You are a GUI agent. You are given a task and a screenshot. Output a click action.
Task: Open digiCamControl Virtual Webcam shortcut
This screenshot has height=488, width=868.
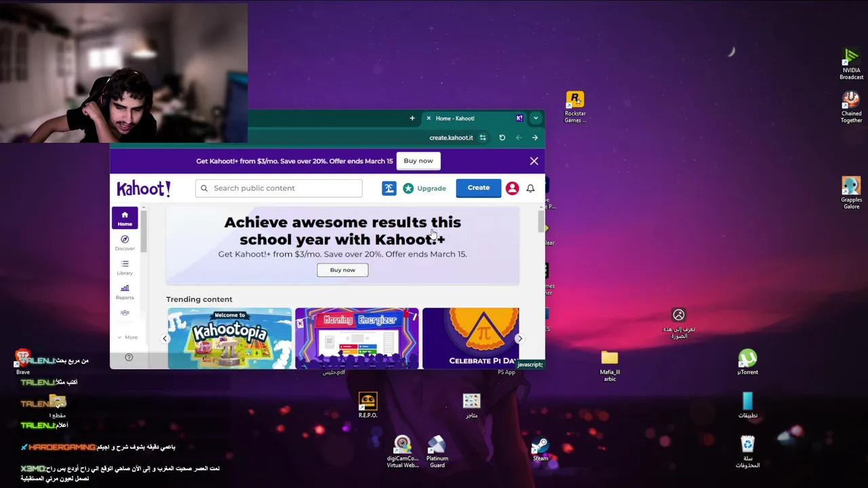tap(403, 452)
